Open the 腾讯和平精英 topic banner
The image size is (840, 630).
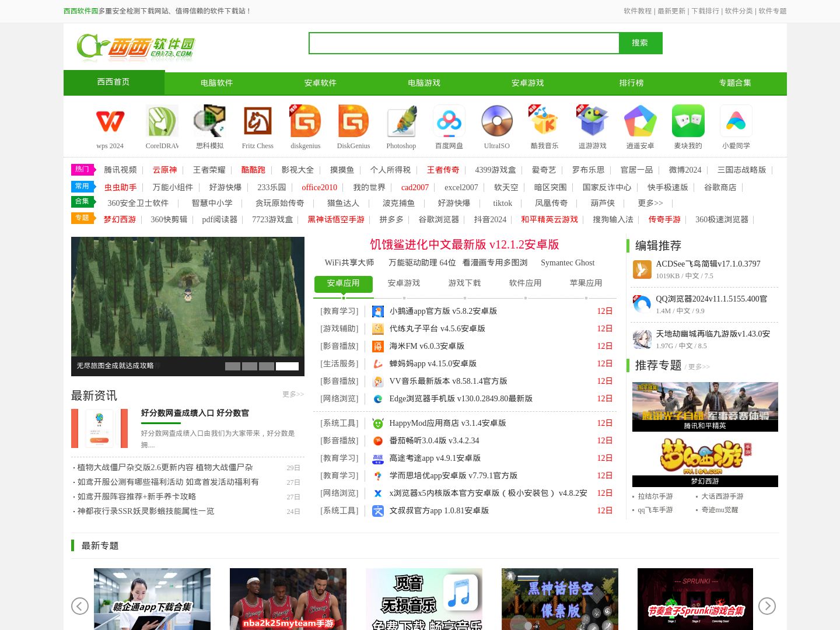[705, 407]
